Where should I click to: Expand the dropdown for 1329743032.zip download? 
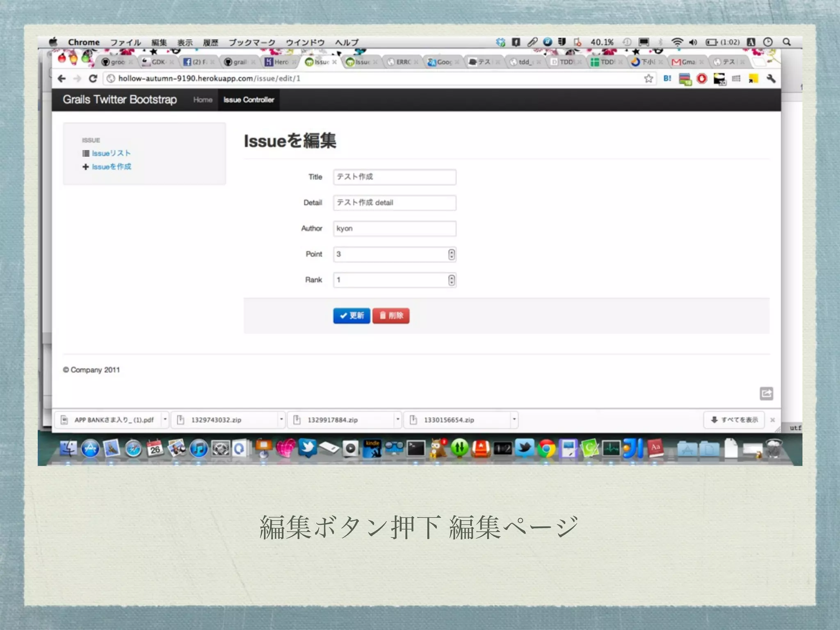point(281,420)
